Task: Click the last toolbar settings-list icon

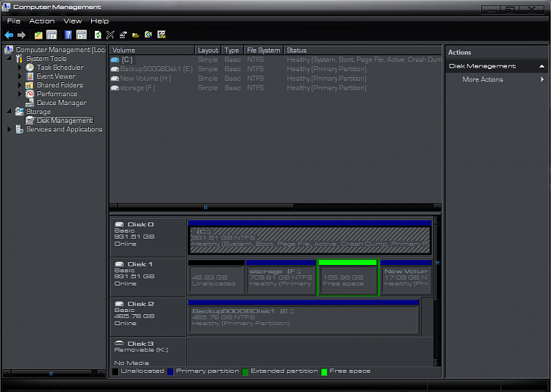Action: pos(162,35)
